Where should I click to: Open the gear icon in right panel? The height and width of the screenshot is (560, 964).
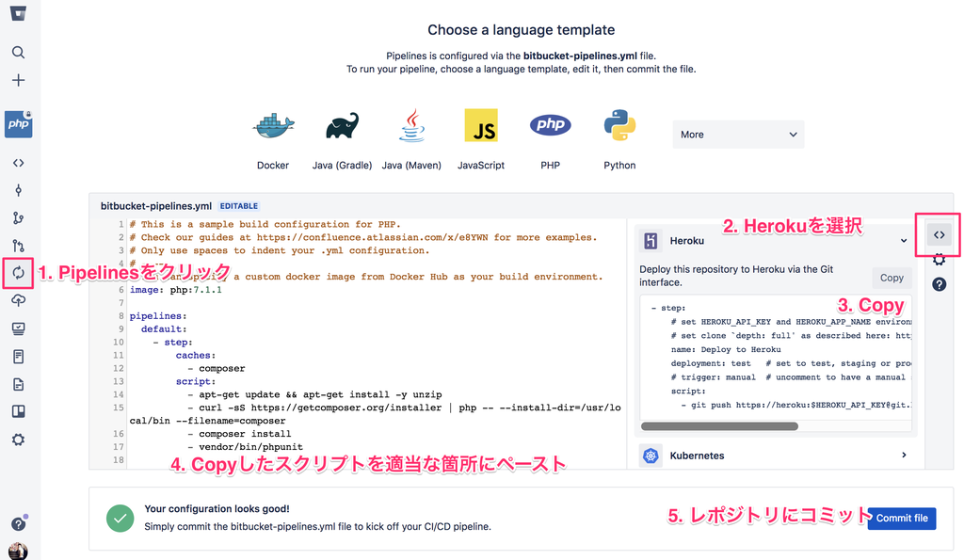tap(939, 260)
